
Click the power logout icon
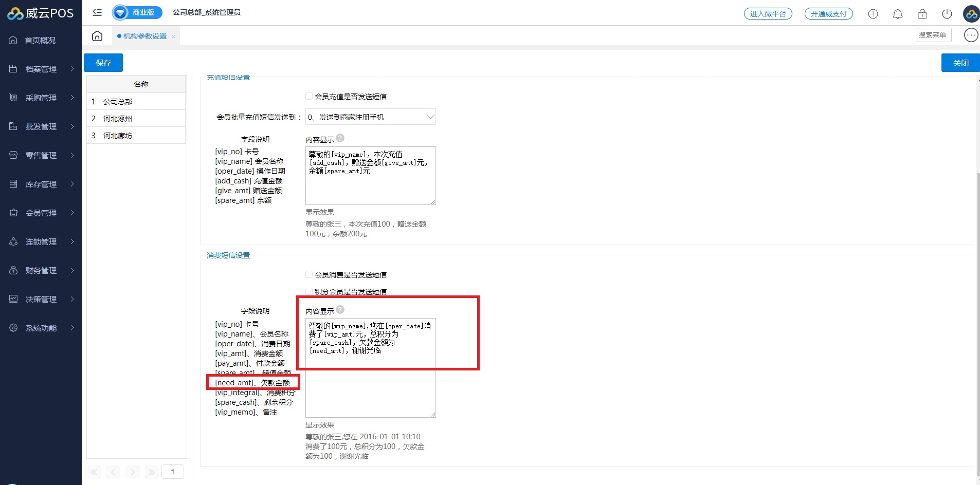point(947,14)
